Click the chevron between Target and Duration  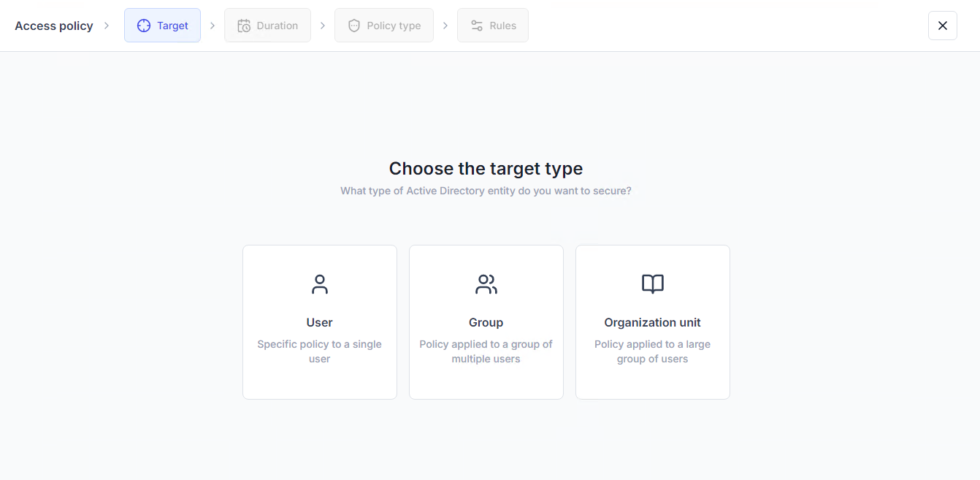pos(213,26)
